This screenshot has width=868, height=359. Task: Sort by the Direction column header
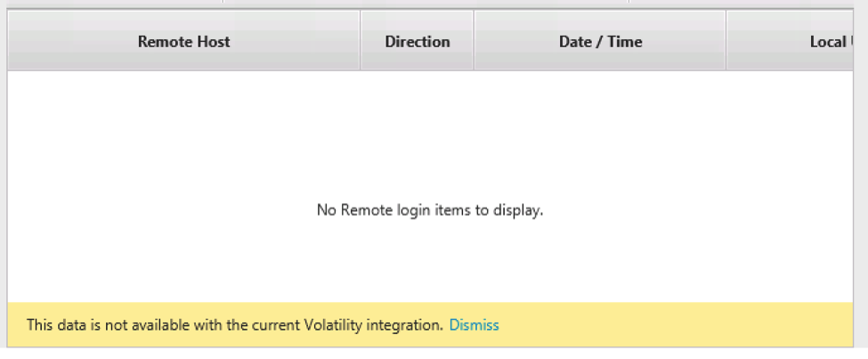click(418, 41)
